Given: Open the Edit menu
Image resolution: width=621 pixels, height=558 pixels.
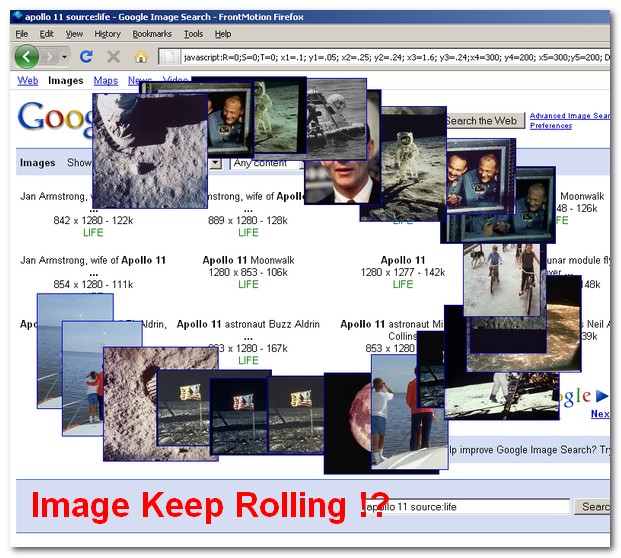Looking at the screenshot, I should click(x=46, y=34).
